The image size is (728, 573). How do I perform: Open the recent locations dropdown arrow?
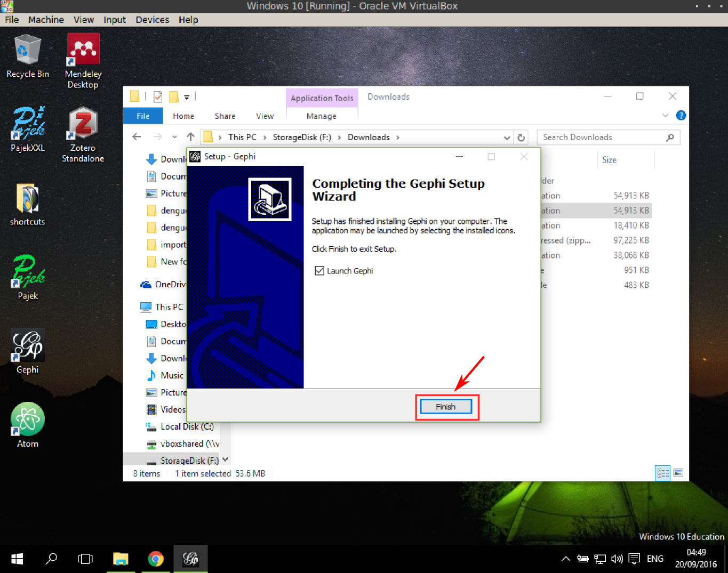[x=174, y=137]
